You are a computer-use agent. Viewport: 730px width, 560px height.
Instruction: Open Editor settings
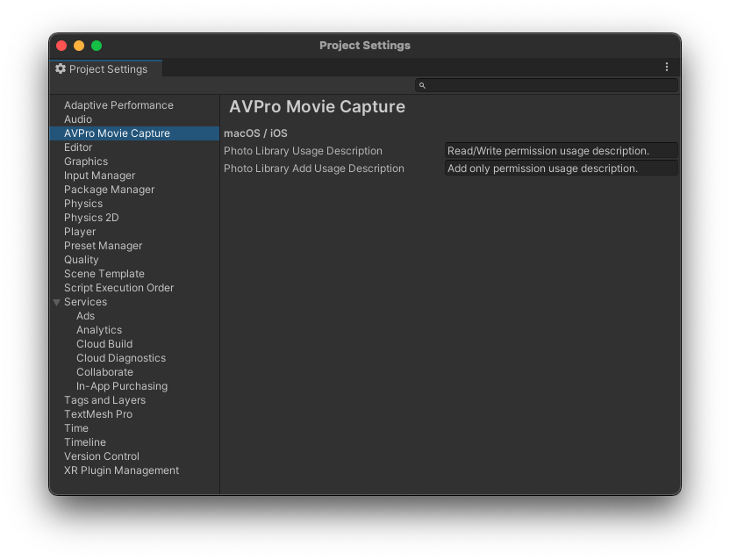click(78, 147)
